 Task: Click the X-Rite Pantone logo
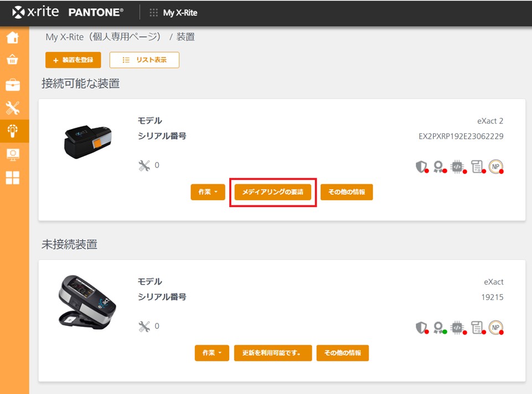point(68,12)
